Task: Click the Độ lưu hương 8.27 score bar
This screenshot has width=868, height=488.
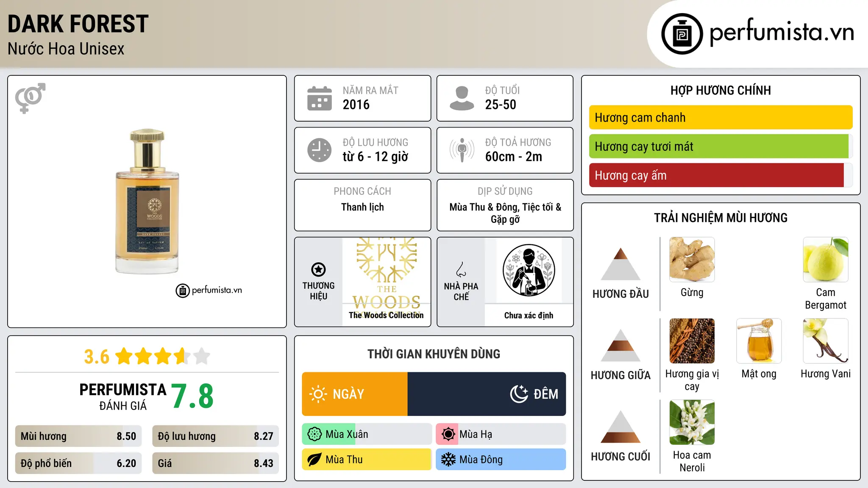Action: [215, 436]
